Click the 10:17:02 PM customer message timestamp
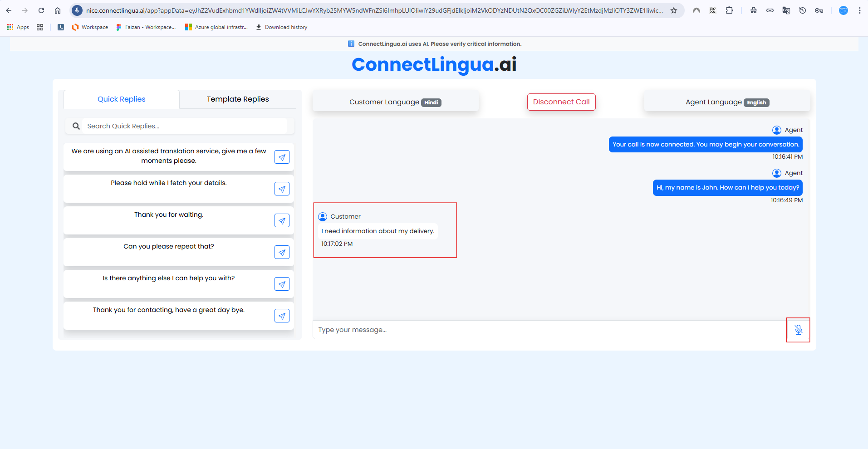 [337, 244]
